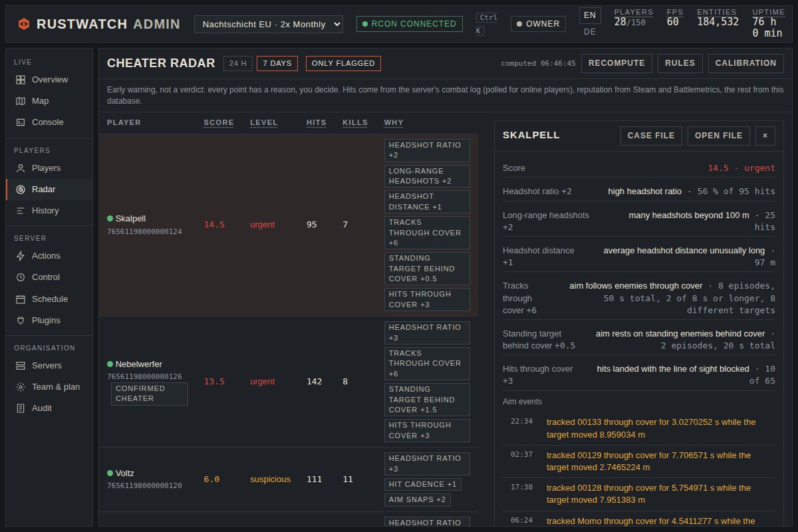Viewport: 798px width, 532px height.
Task: Click the 17:38 aim event entry
Action: (x=639, y=494)
